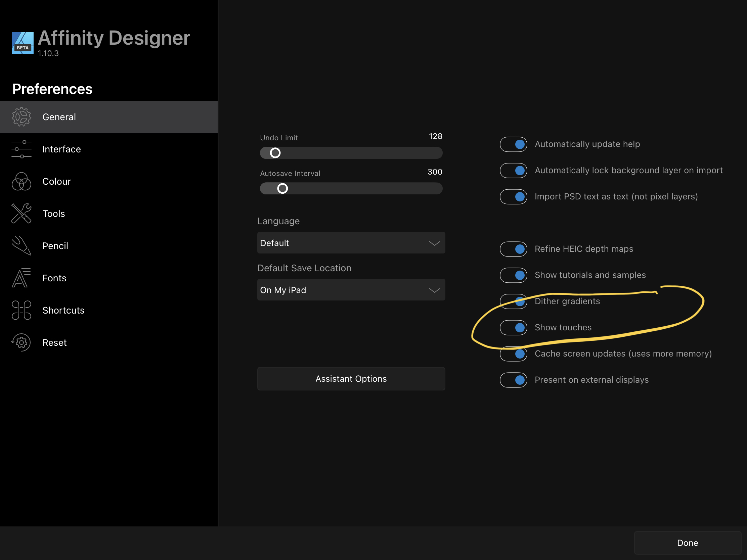The width and height of the screenshot is (747, 560).
Task: Toggle Automatically update help switch
Action: click(513, 144)
